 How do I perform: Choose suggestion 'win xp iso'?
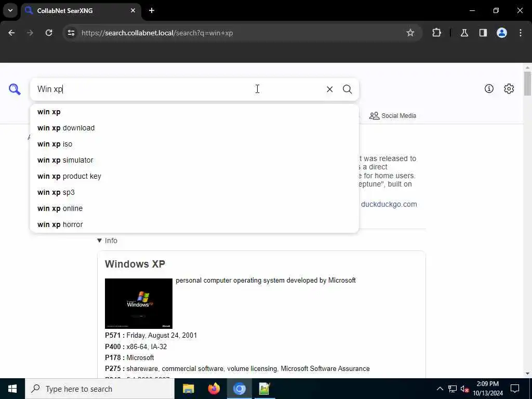pos(194,144)
